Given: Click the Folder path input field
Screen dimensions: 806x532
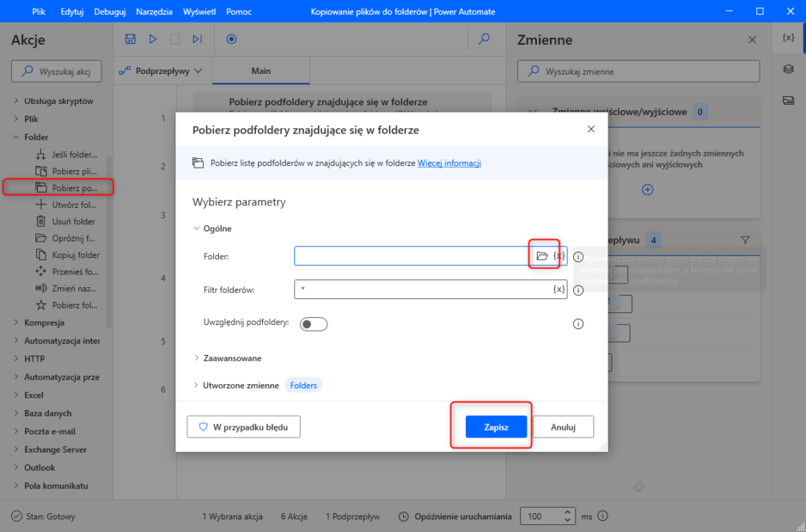Looking at the screenshot, I should [x=409, y=257].
